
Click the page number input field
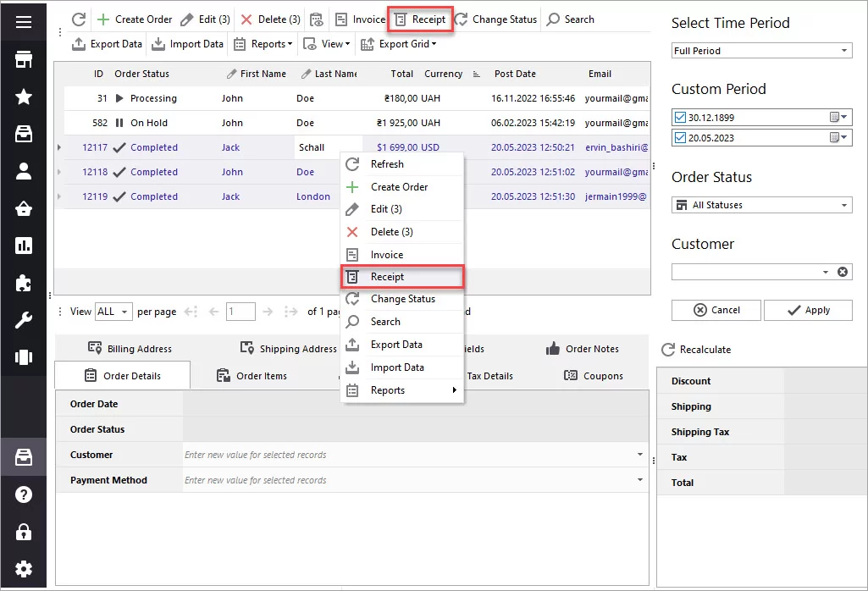coord(240,312)
